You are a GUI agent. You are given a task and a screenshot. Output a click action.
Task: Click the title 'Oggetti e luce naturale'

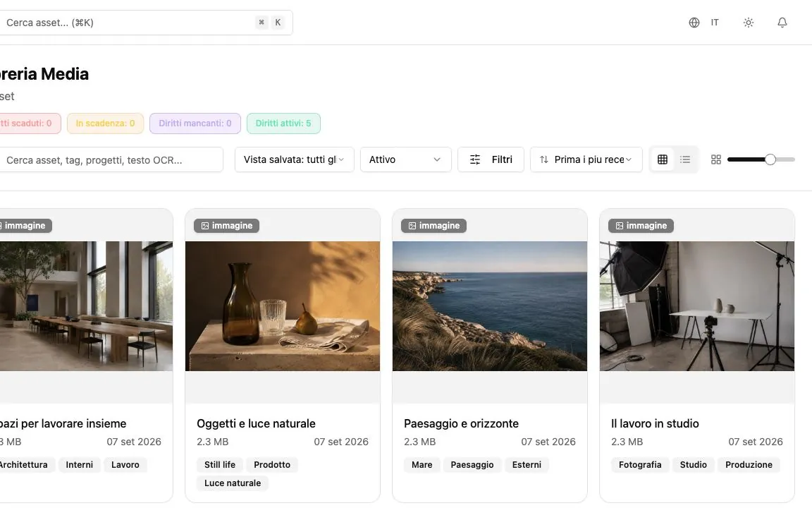pos(256,423)
